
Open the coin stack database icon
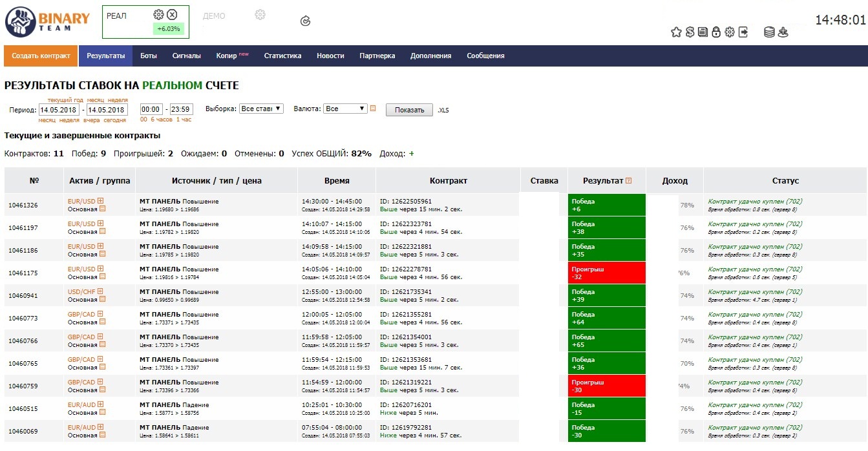[769, 32]
